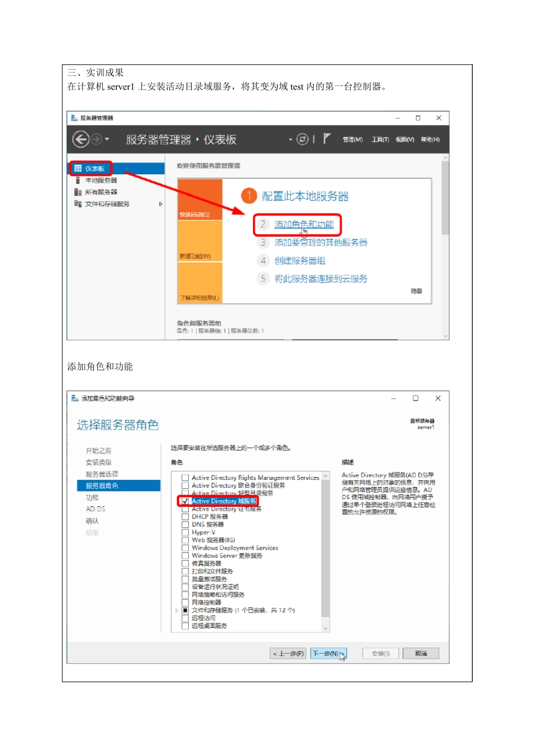Go to 功能 wizard step

[92, 497]
